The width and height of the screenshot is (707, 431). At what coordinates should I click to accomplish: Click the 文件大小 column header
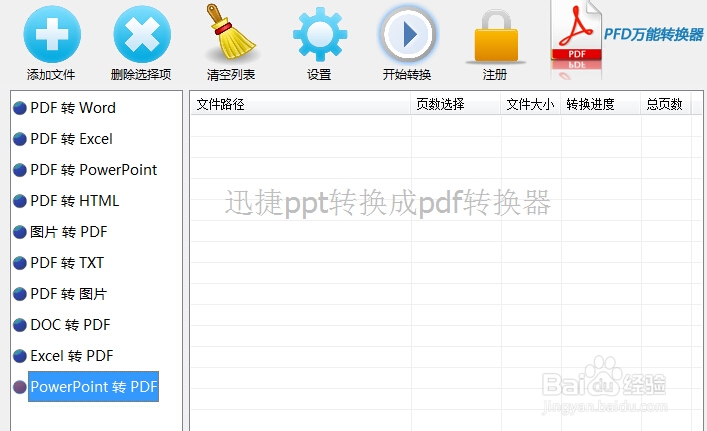[531, 105]
